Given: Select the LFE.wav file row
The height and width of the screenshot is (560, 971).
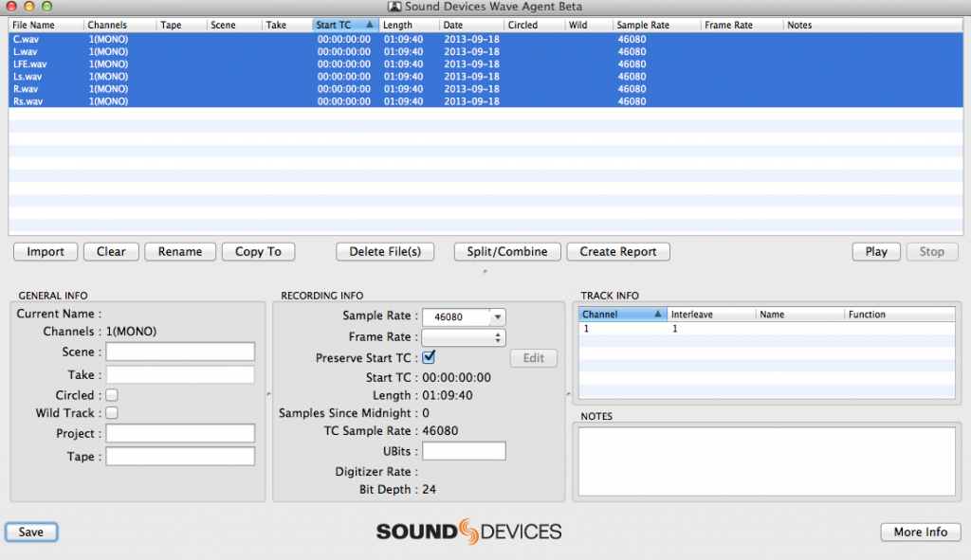Looking at the screenshot, I should point(485,63).
